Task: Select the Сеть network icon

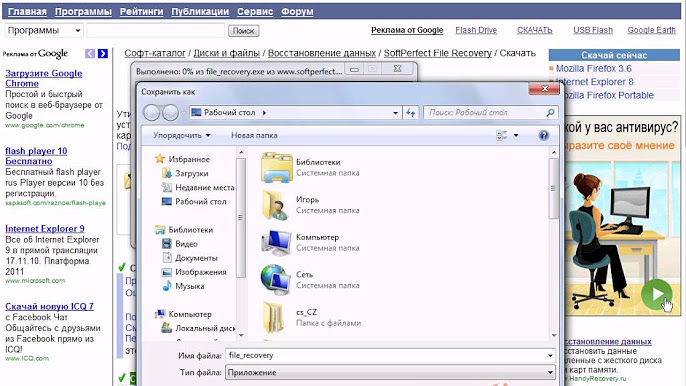Action: point(276,280)
